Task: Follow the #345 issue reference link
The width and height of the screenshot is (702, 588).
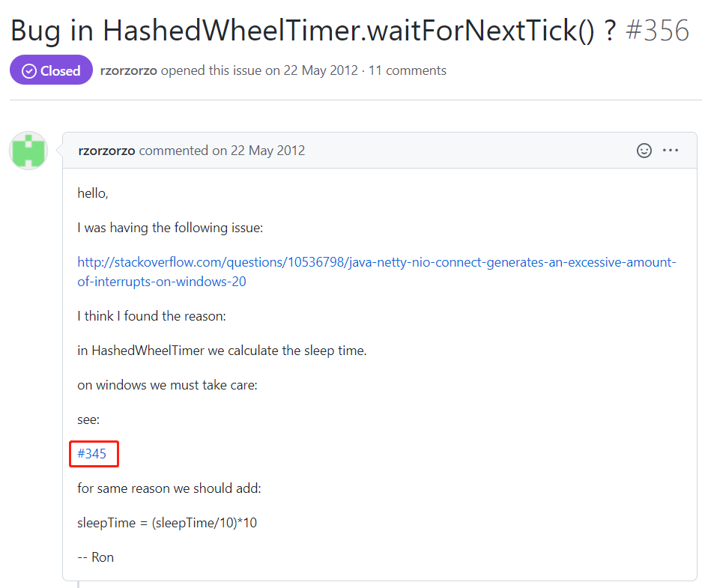Action: (92, 454)
